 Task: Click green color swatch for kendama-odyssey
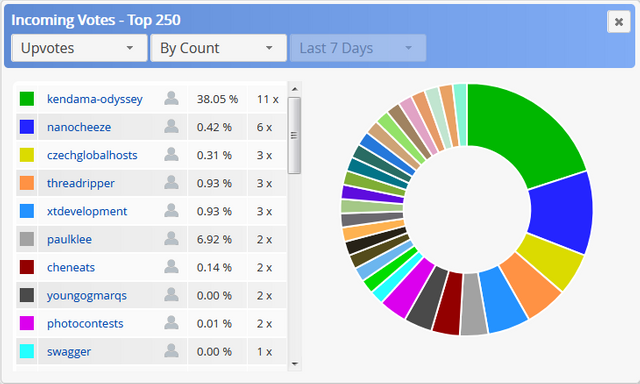tap(27, 99)
